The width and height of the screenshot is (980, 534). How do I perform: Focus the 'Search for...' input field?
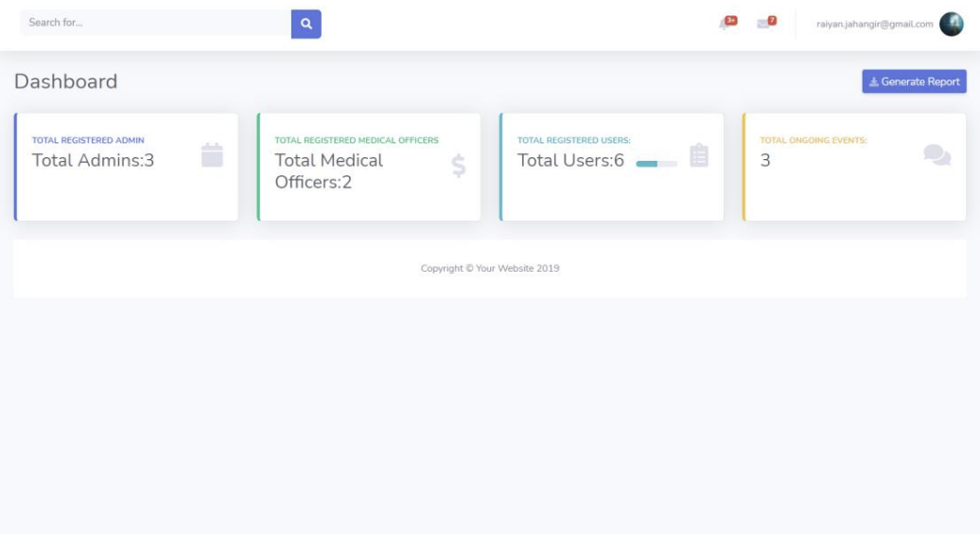pyautogui.click(x=156, y=23)
